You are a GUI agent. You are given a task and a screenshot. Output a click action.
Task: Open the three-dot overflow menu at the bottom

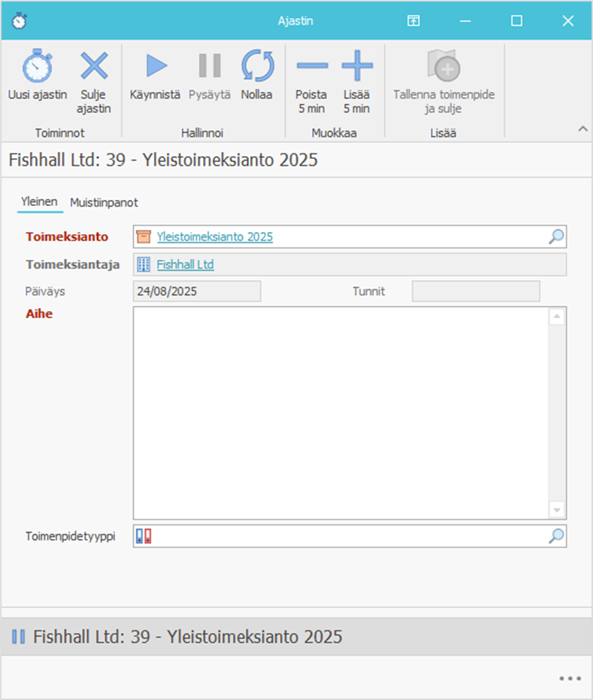569,678
